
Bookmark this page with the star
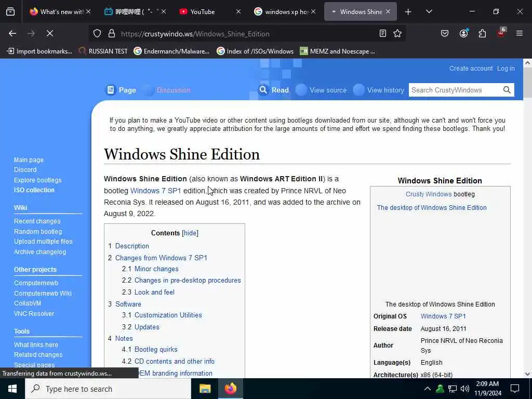397,33
